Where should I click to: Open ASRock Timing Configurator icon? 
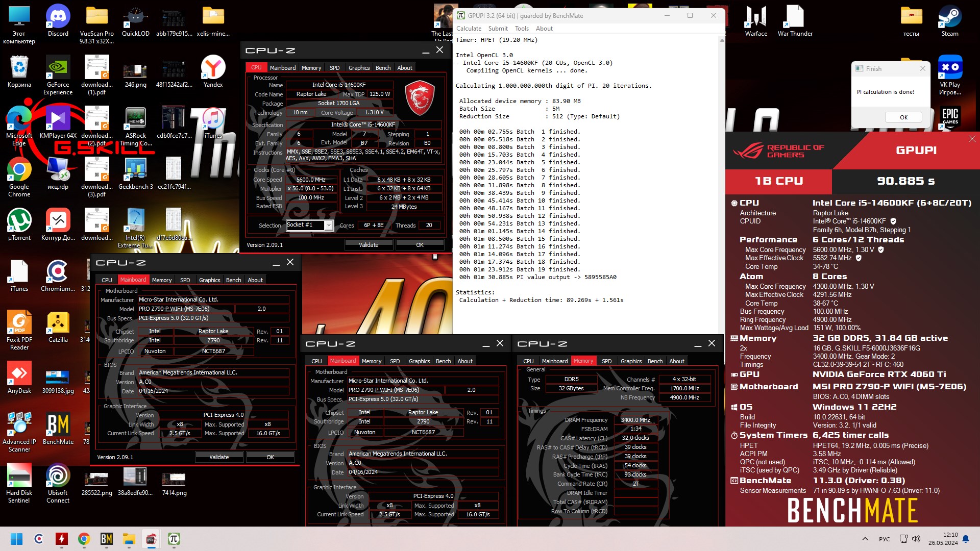tap(135, 126)
